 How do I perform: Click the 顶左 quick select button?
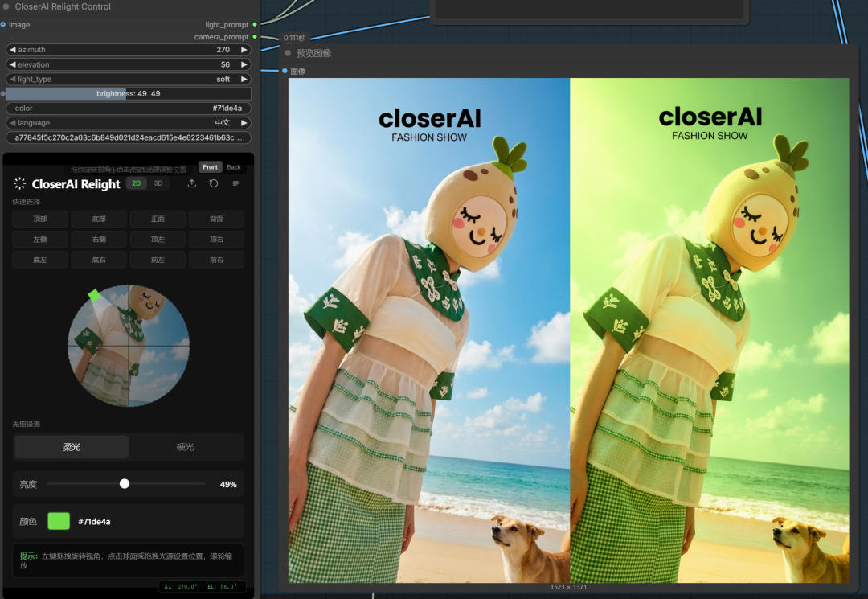point(158,240)
